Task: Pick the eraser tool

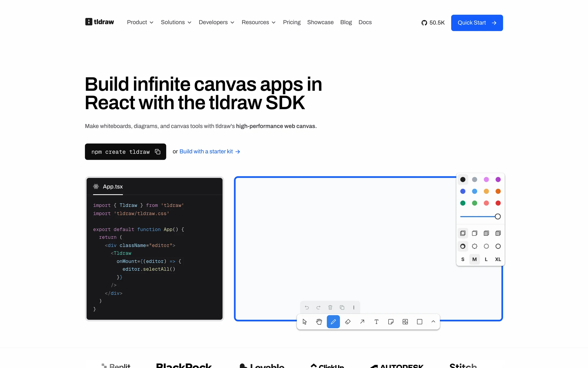Action: [x=348, y=322]
